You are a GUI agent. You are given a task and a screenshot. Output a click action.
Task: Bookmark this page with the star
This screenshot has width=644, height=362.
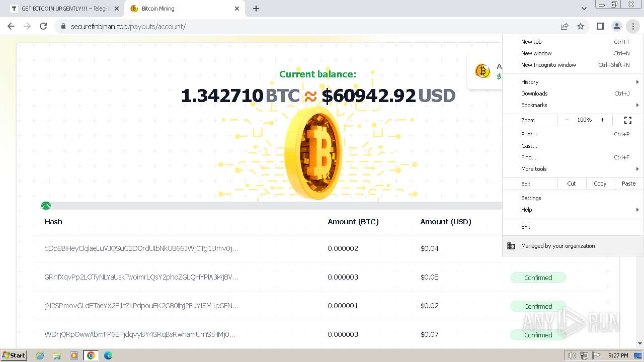[x=581, y=26]
